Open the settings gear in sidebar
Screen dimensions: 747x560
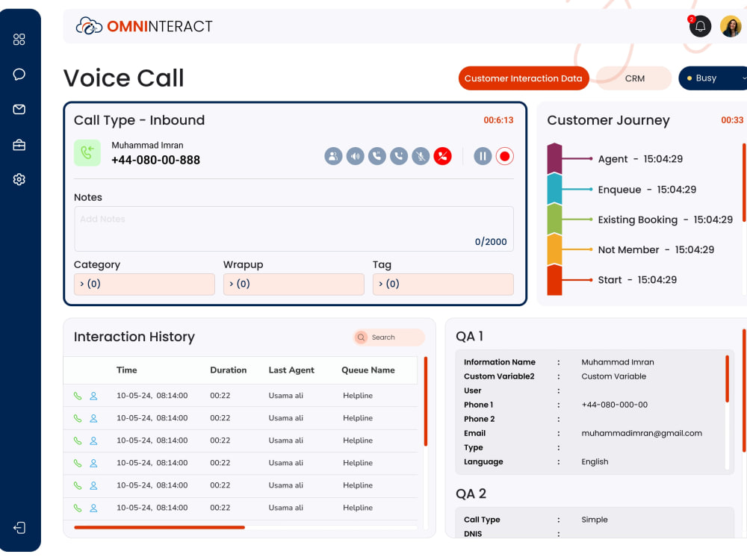coord(19,179)
